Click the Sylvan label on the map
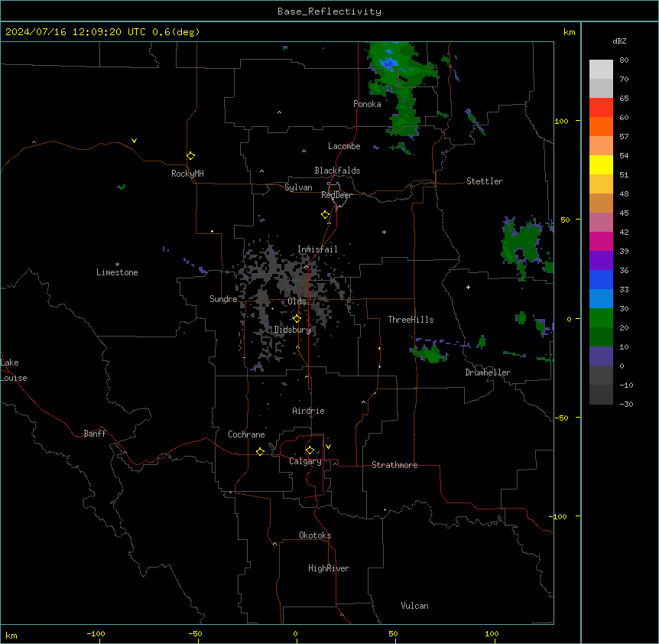The height and width of the screenshot is (644, 659). (x=298, y=187)
